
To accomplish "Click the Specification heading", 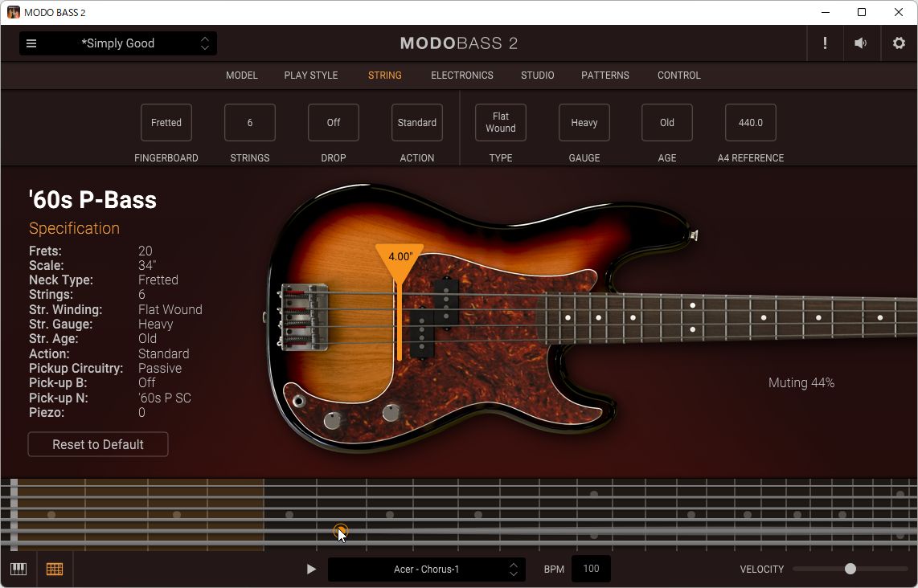I will click(x=74, y=228).
